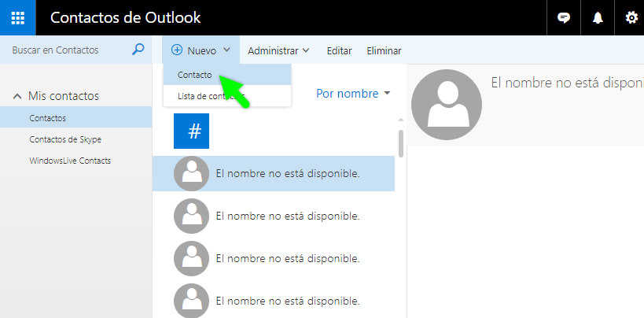Select Lista de contactos menu entry
This screenshot has height=318, width=644.
pyautogui.click(x=204, y=96)
